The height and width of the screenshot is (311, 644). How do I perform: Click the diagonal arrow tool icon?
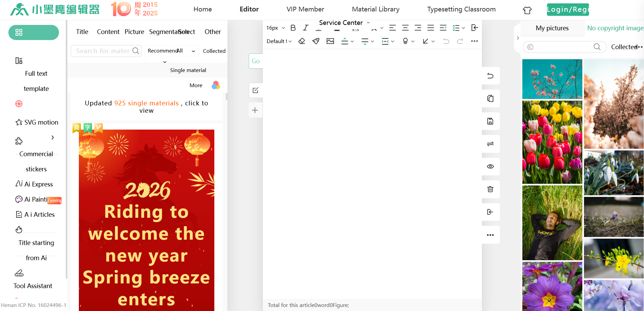pos(426,41)
